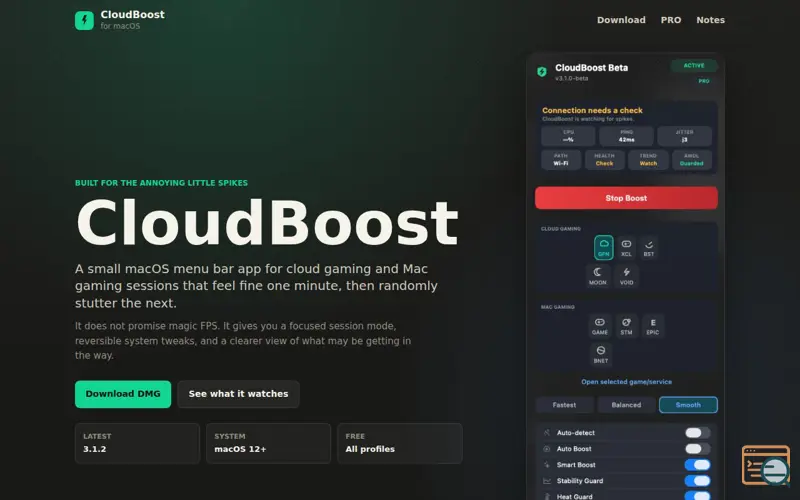Open selected game/service link

click(626, 382)
